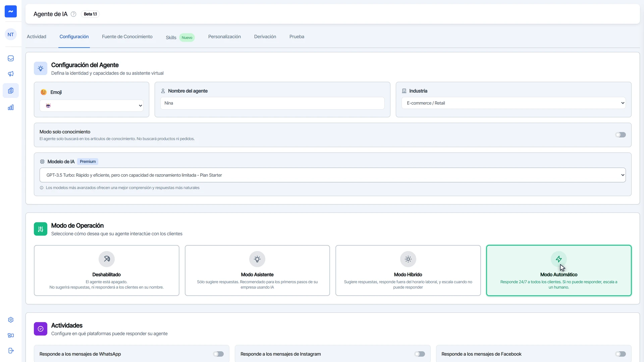Click the Deshabilitado title text

pyautogui.click(x=107, y=275)
